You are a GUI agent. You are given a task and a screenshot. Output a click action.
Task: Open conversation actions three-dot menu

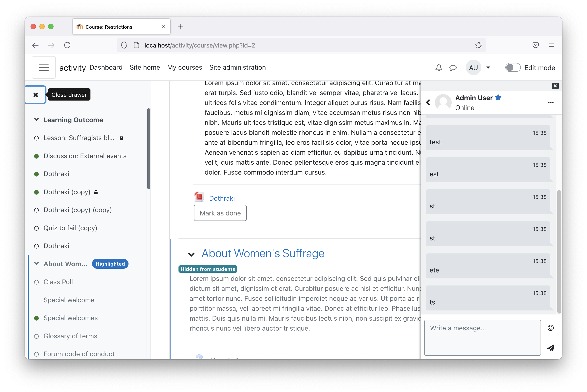pos(551,103)
